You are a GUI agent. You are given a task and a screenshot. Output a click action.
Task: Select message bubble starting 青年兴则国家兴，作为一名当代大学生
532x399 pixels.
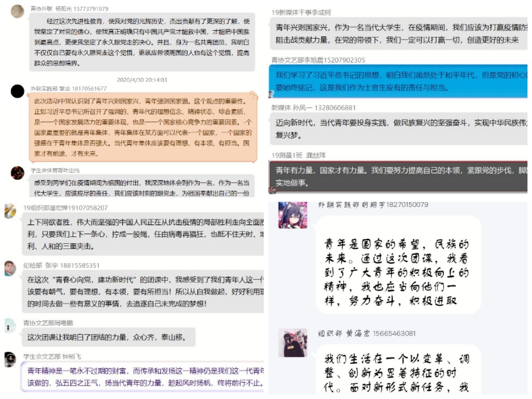[399, 34]
